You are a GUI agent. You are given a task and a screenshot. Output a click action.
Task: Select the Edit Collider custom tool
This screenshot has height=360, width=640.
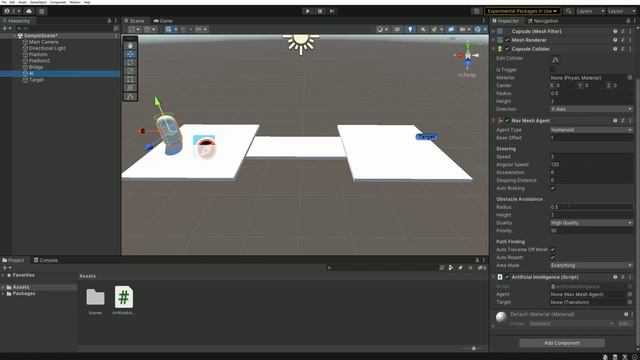(130, 97)
